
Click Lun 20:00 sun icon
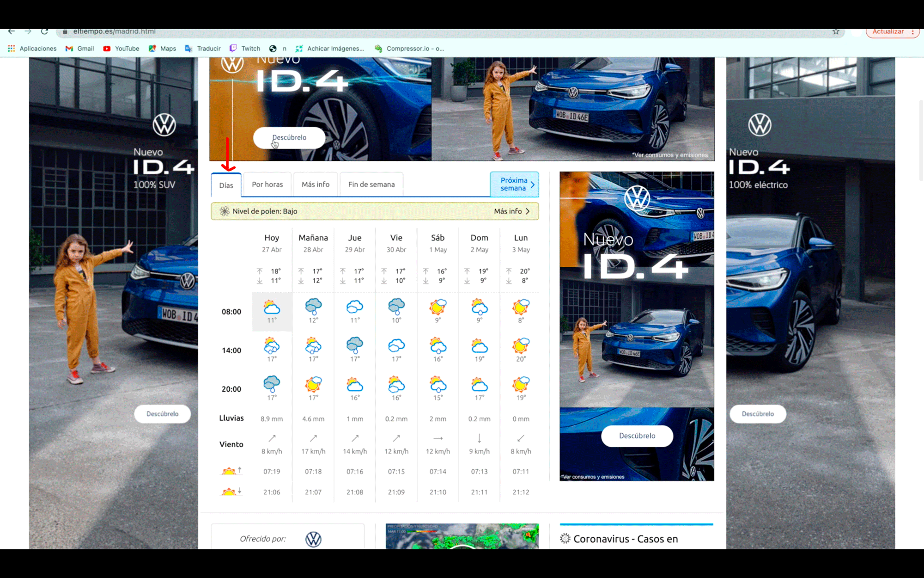[x=521, y=385]
